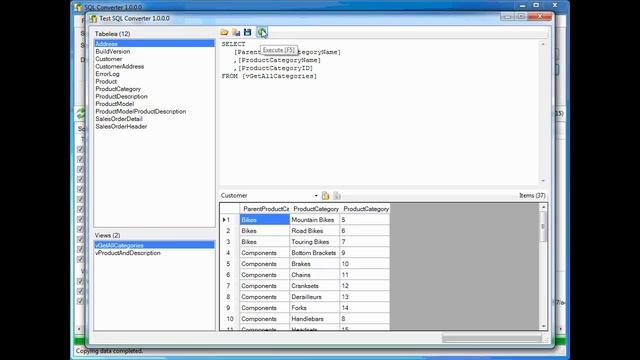Click the results grid vertical scrollbar thumb
This screenshot has height=360, width=640.
[x=543, y=227]
